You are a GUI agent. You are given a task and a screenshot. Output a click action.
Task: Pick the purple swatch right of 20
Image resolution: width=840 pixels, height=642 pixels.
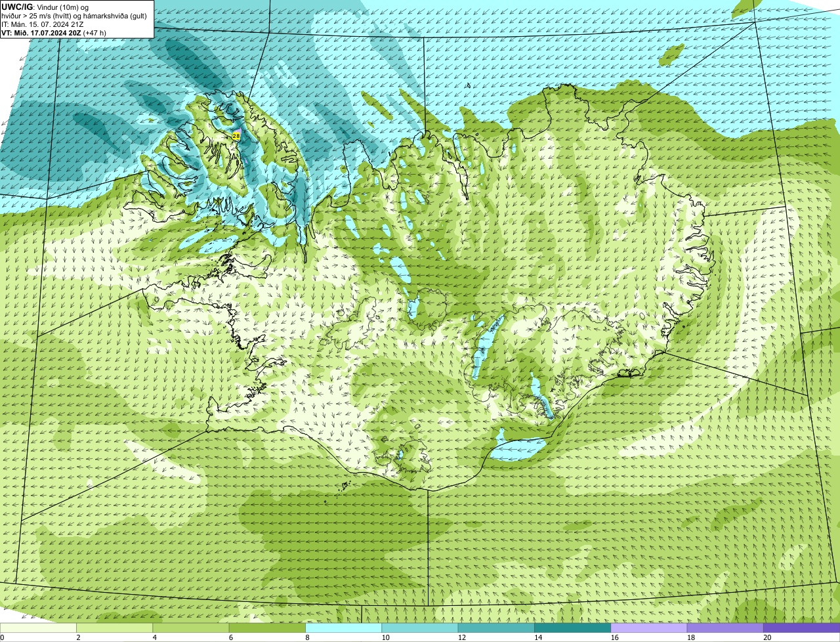801,628
